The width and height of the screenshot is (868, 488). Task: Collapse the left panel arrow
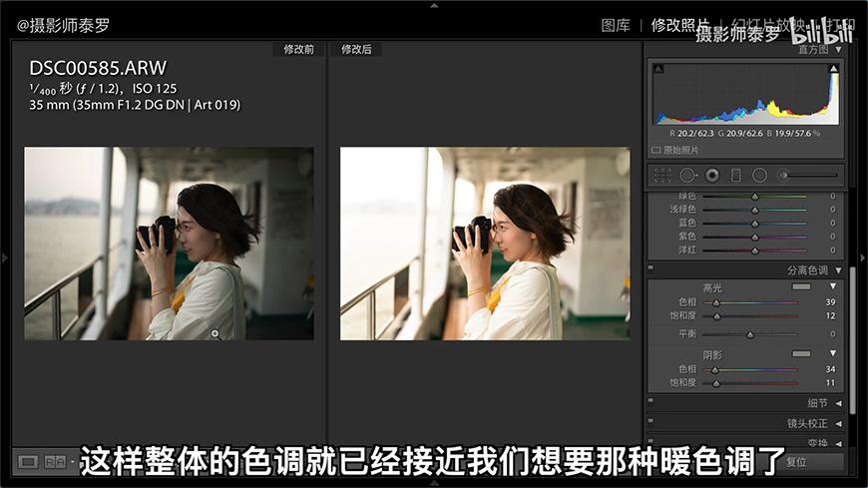tap(4, 257)
